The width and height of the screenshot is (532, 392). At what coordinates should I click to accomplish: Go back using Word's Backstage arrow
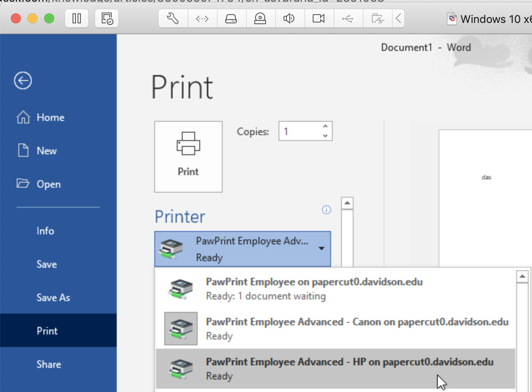(23, 80)
